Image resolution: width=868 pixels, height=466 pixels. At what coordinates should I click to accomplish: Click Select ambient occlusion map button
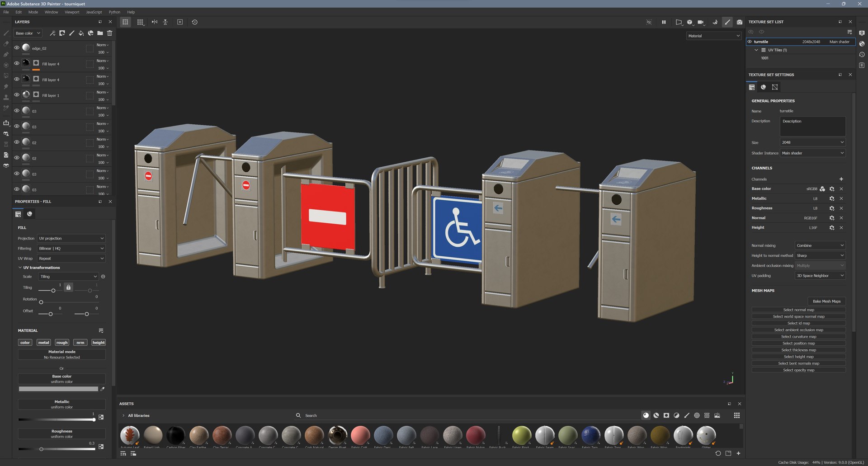coord(798,330)
